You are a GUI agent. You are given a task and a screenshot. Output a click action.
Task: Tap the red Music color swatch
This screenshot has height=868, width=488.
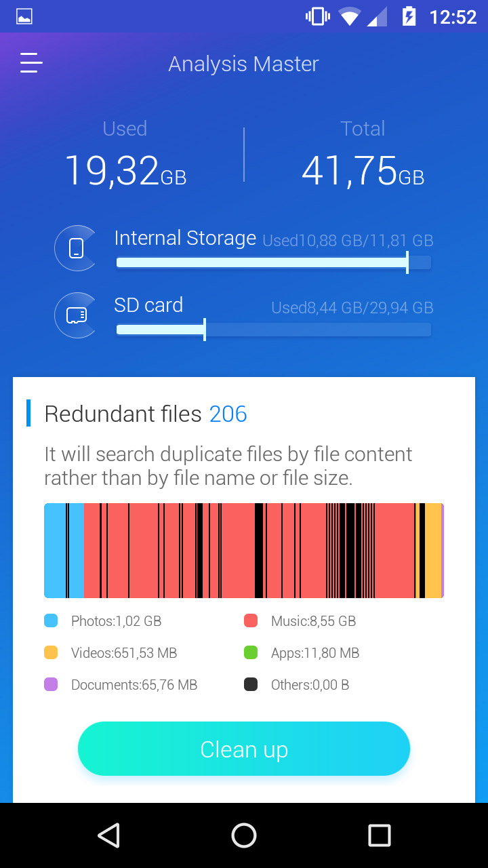click(251, 620)
